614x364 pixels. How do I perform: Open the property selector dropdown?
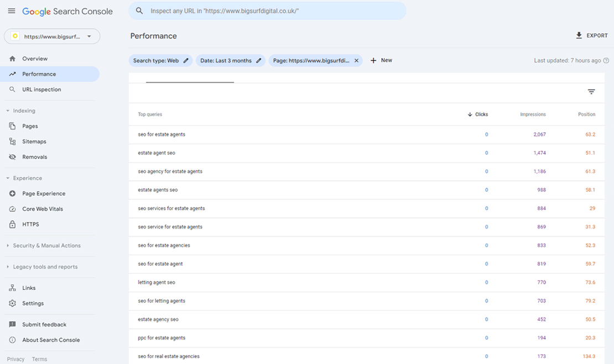click(x=52, y=37)
